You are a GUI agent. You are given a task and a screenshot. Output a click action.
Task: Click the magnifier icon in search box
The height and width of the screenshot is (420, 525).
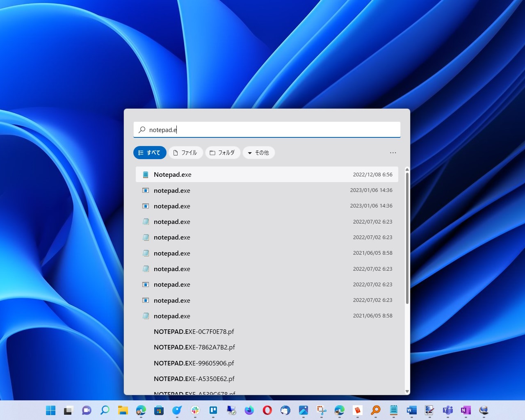point(142,130)
